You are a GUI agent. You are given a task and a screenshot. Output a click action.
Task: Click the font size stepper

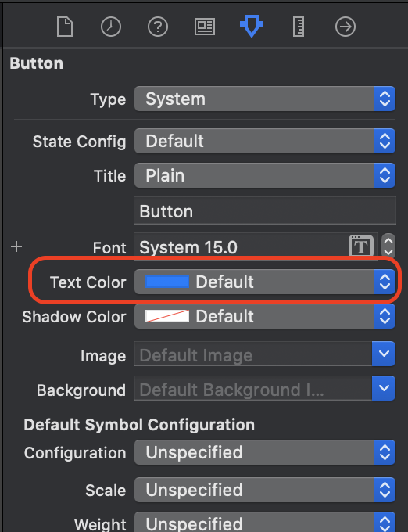coord(388,246)
